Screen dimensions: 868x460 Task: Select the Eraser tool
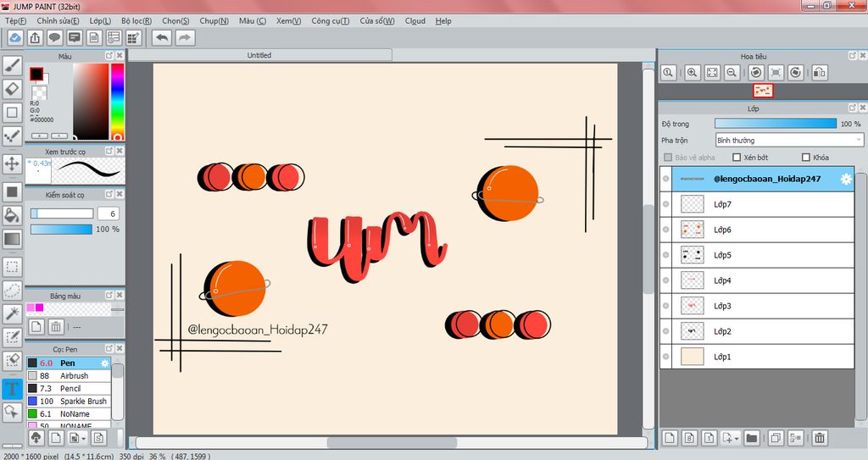(x=12, y=89)
